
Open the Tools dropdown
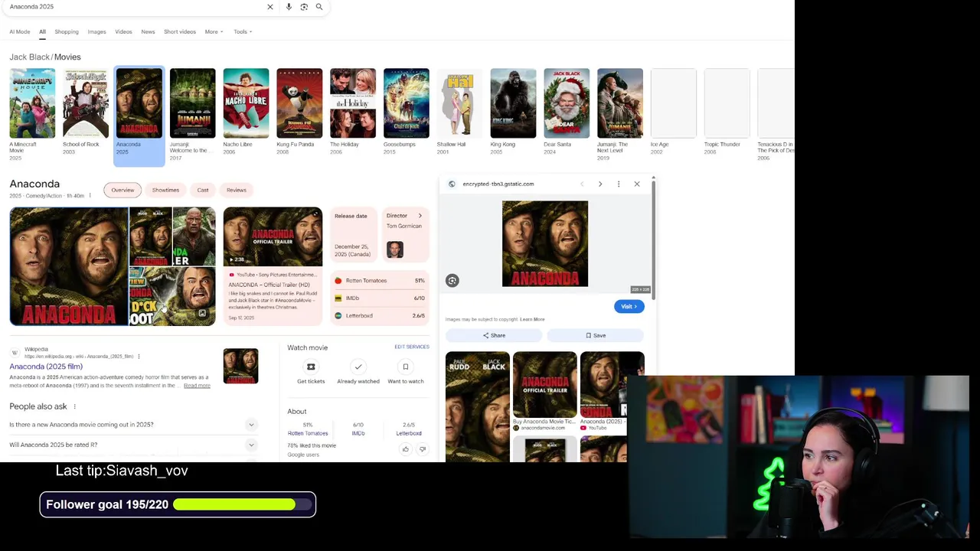[x=243, y=31]
